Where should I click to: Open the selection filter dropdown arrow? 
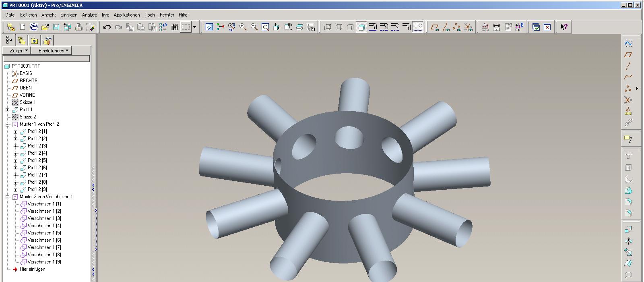(194, 27)
